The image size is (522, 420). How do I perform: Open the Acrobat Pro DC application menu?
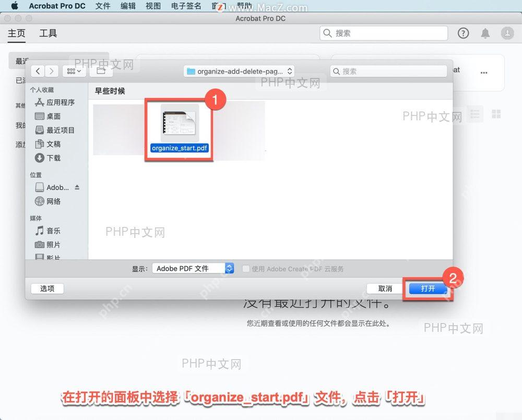pyautogui.click(x=57, y=6)
